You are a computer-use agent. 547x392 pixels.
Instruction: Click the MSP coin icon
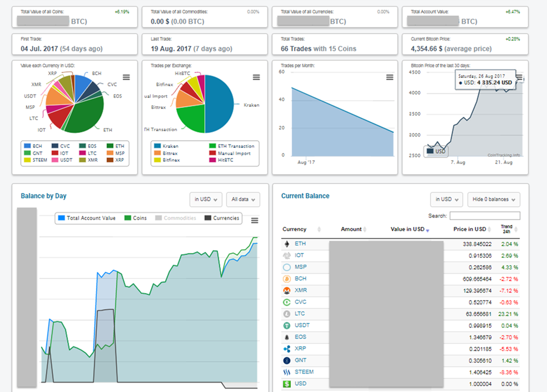[x=287, y=267]
